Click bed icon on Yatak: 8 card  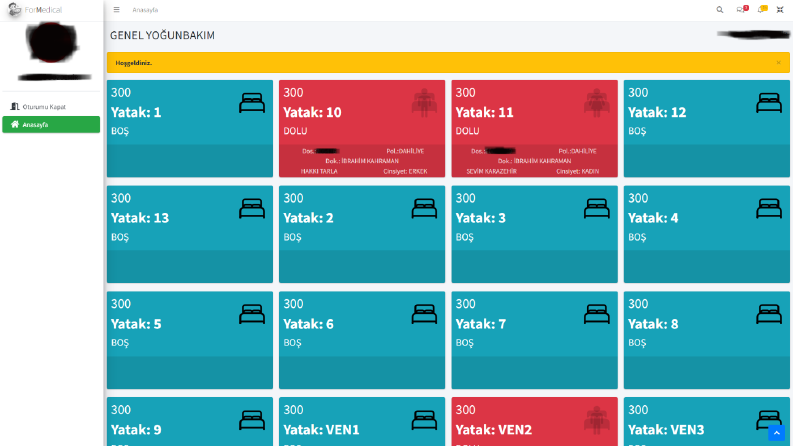click(769, 314)
